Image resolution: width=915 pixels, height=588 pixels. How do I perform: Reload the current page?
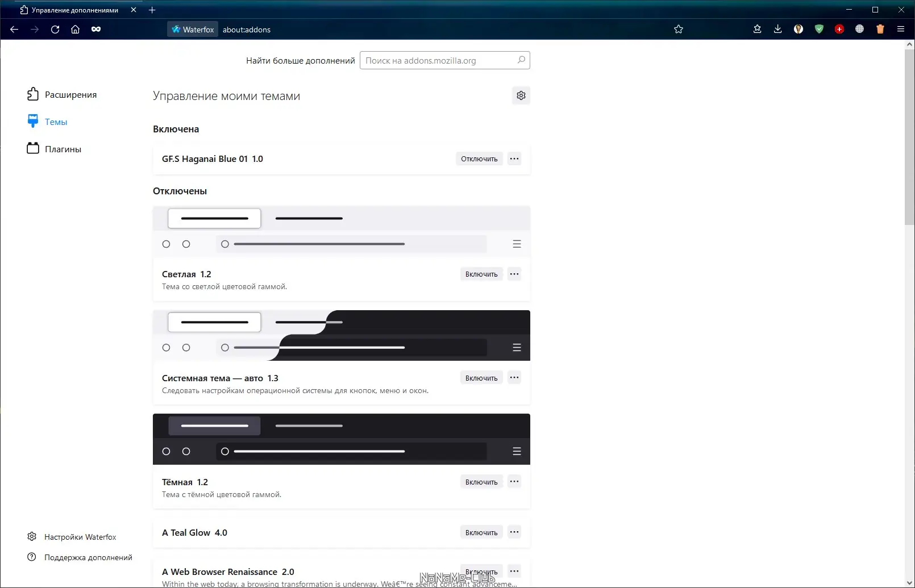pyautogui.click(x=55, y=30)
